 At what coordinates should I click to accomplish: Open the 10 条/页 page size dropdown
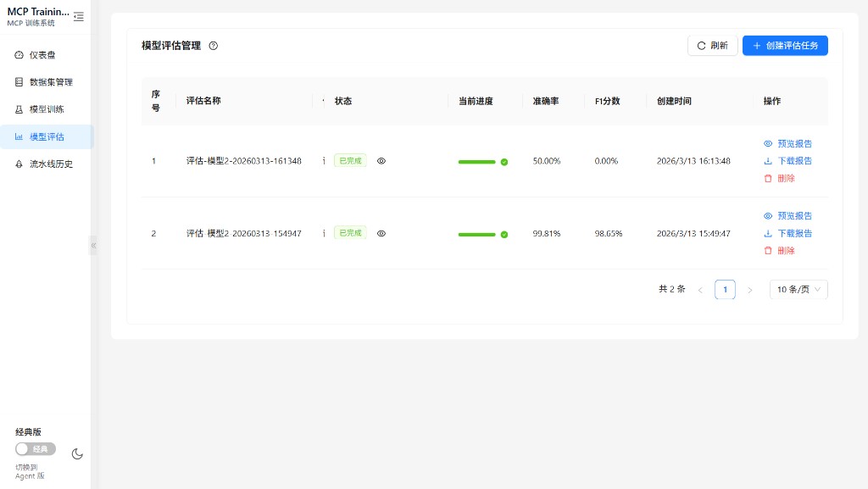[798, 289]
